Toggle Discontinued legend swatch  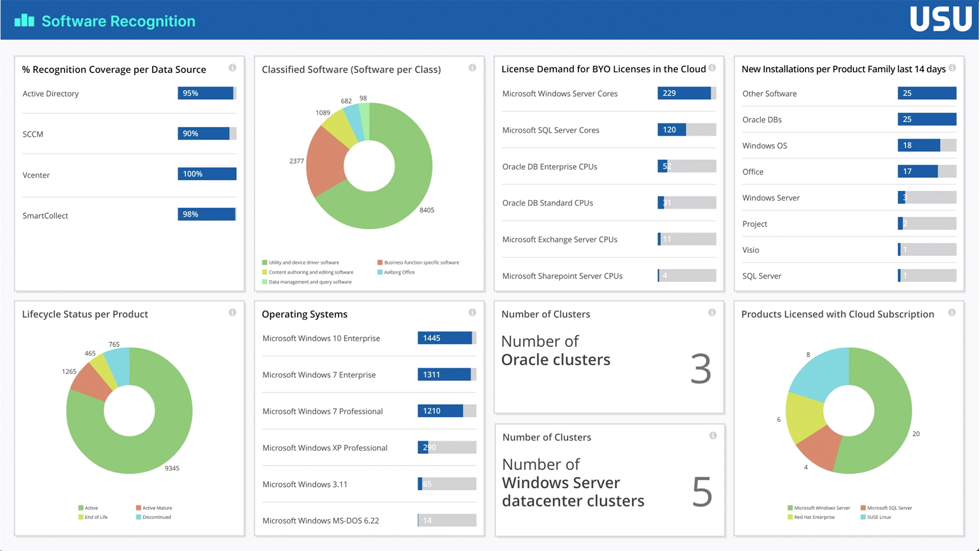click(x=138, y=517)
